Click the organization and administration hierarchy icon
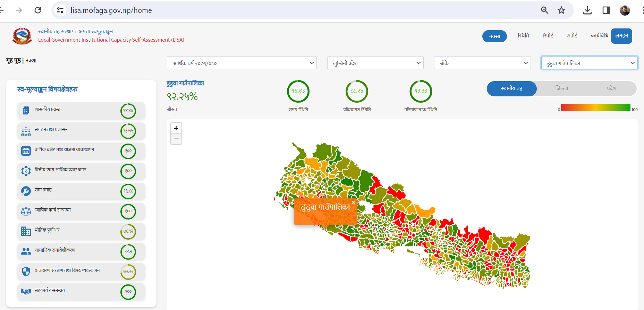 (x=26, y=131)
